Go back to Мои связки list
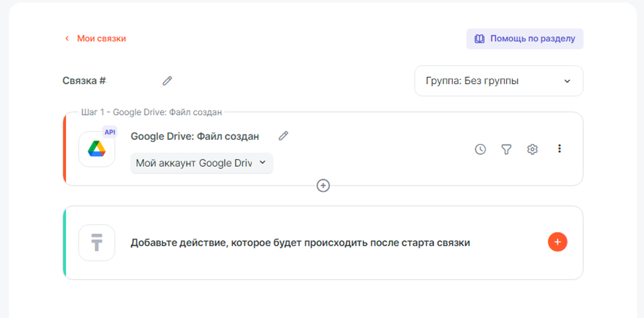 (x=101, y=39)
